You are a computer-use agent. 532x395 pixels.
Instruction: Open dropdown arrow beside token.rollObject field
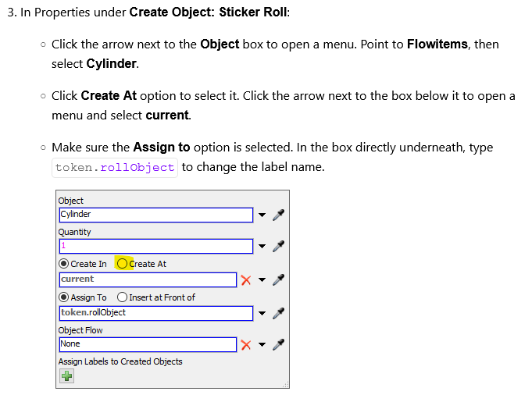click(262, 314)
